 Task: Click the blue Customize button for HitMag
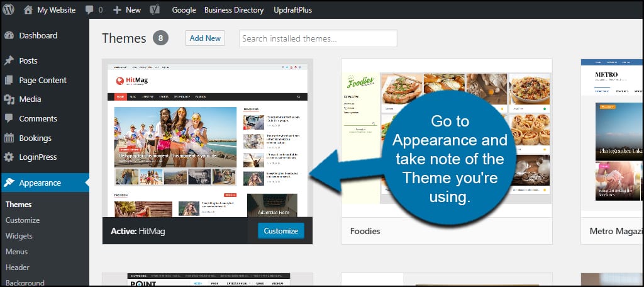[281, 230]
